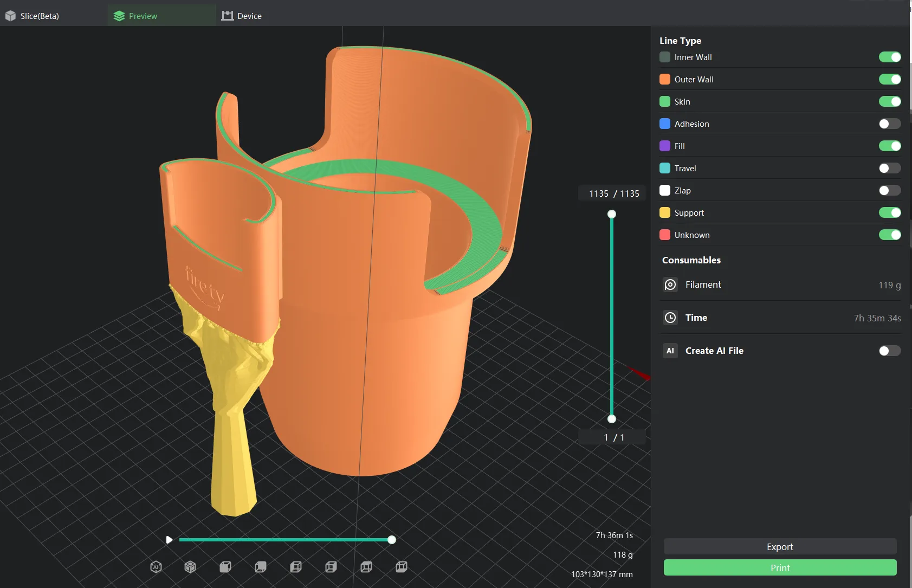Click the 1135 / 1135 layer number field
The image size is (912, 588).
click(x=613, y=193)
